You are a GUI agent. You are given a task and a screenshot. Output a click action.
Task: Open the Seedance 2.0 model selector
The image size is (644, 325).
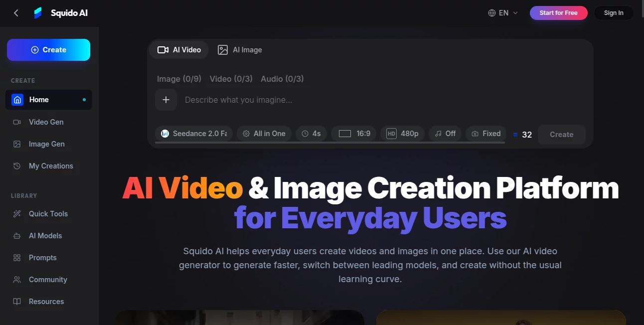pyautogui.click(x=194, y=134)
